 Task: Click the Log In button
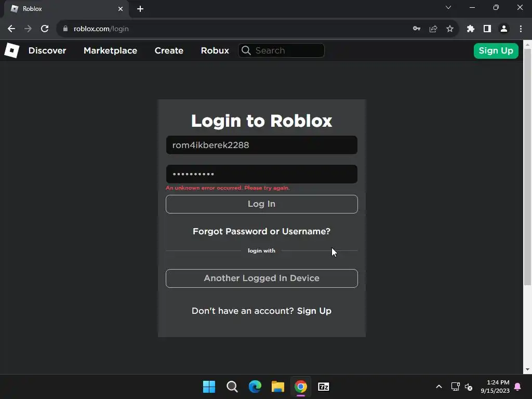click(262, 204)
